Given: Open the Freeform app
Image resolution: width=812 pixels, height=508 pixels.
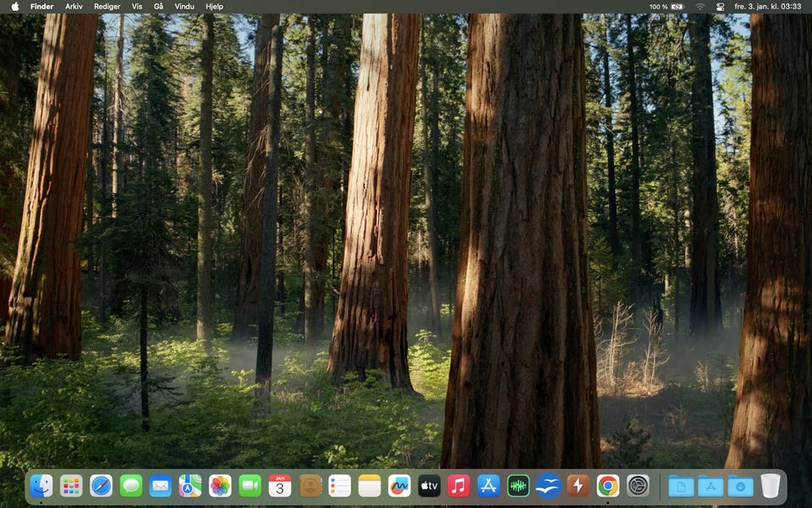Looking at the screenshot, I should point(399,485).
